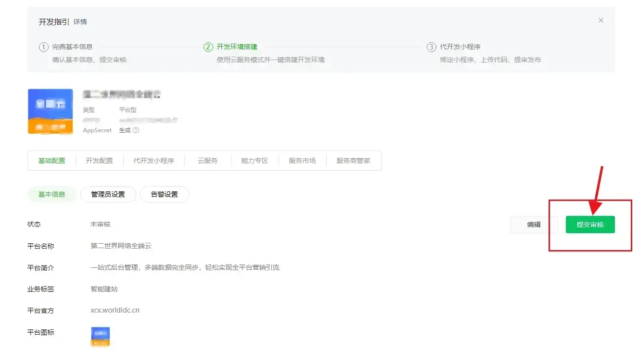Click the step 3 代开发小程序 circle icon
Image resolution: width=639 pixels, height=364 pixels.
pyautogui.click(x=431, y=47)
